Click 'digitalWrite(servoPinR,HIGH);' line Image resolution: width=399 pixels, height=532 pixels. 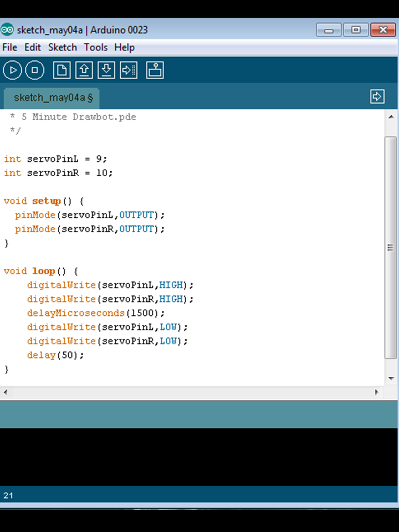(110, 299)
